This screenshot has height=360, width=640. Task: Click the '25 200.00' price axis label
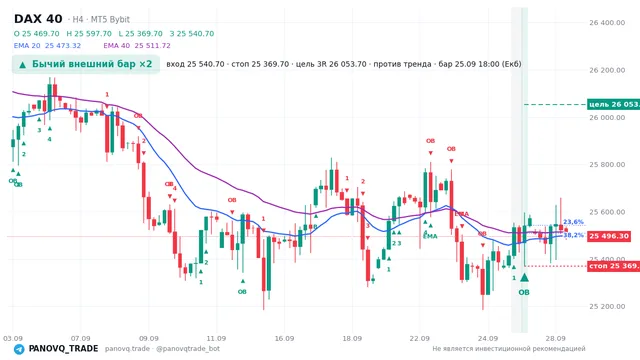[607, 306]
